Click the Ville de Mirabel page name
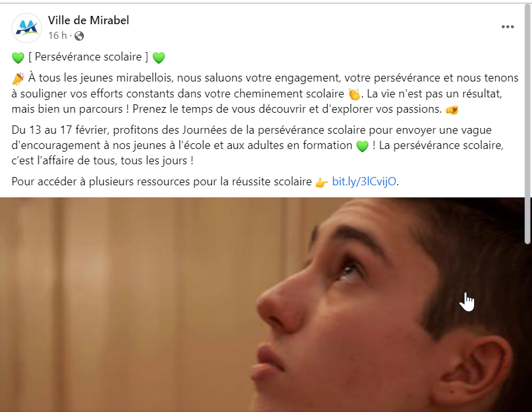This screenshot has height=412, width=532. pos(88,20)
